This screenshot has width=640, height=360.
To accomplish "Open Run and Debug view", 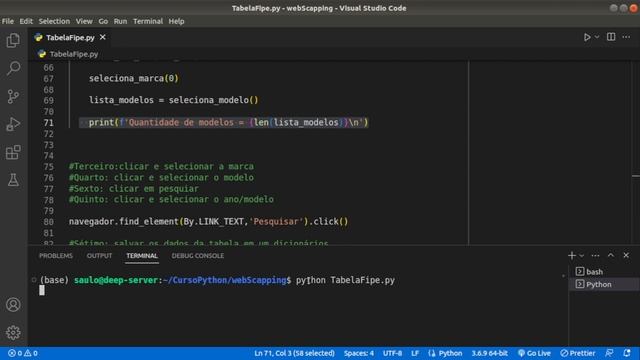I will pos(13,124).
